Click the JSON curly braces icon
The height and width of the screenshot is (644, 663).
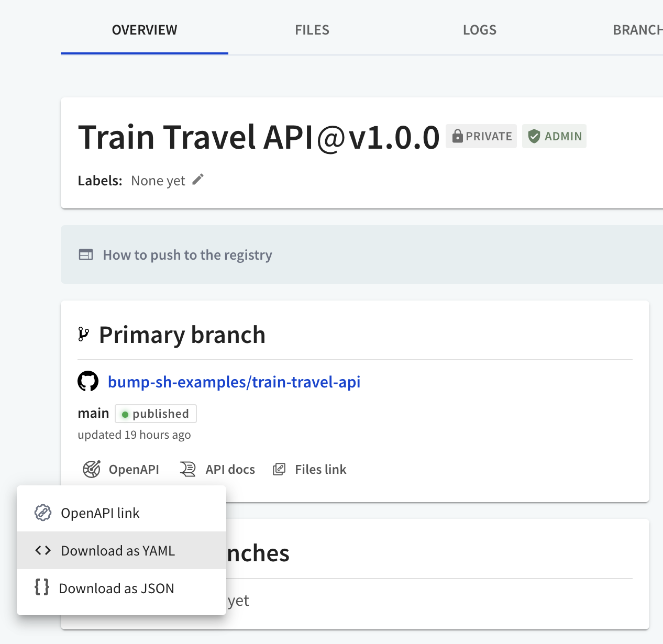pos(42,587)
